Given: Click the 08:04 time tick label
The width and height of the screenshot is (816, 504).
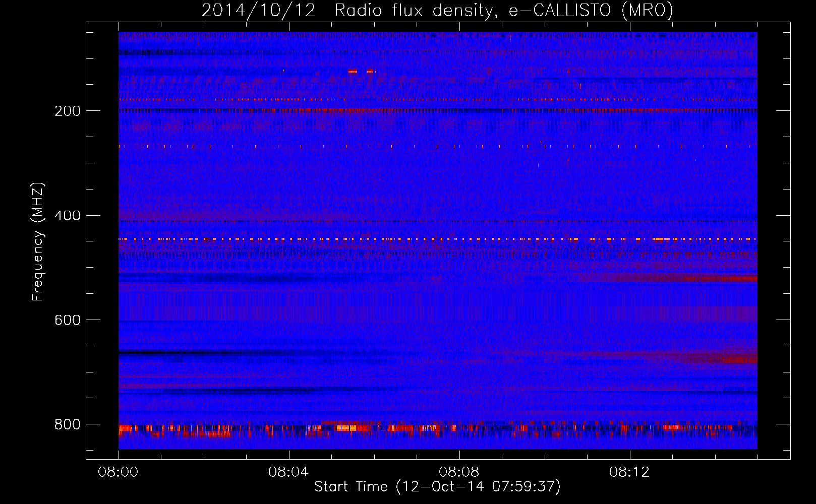Looking at the screenshot, I should click(x=288, y=472).
